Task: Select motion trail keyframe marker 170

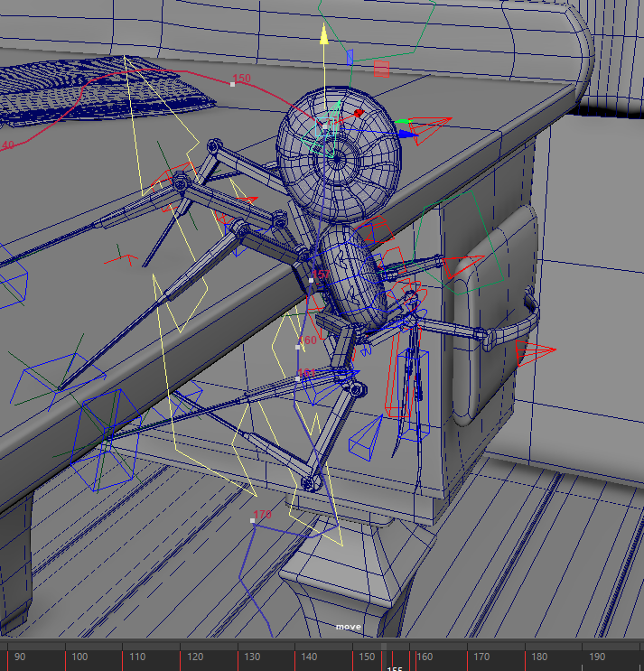Action: (x=253, y=520)
